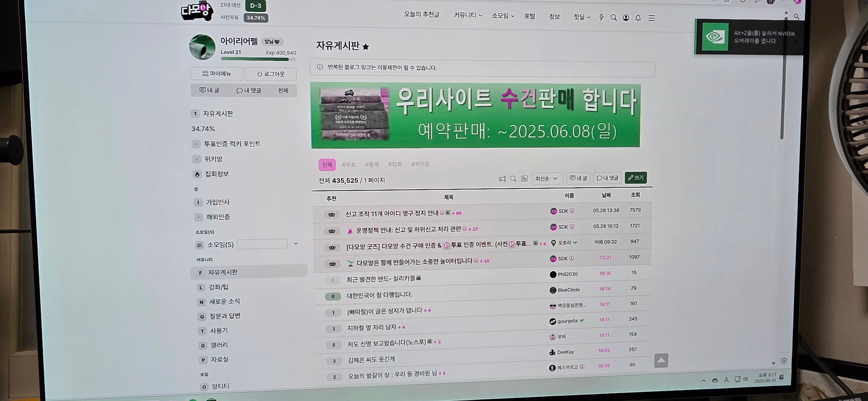Viewport: 868px width, 401px height.
Task: Open 새로운 소식 sidebar board
Action: coord(224,302)
